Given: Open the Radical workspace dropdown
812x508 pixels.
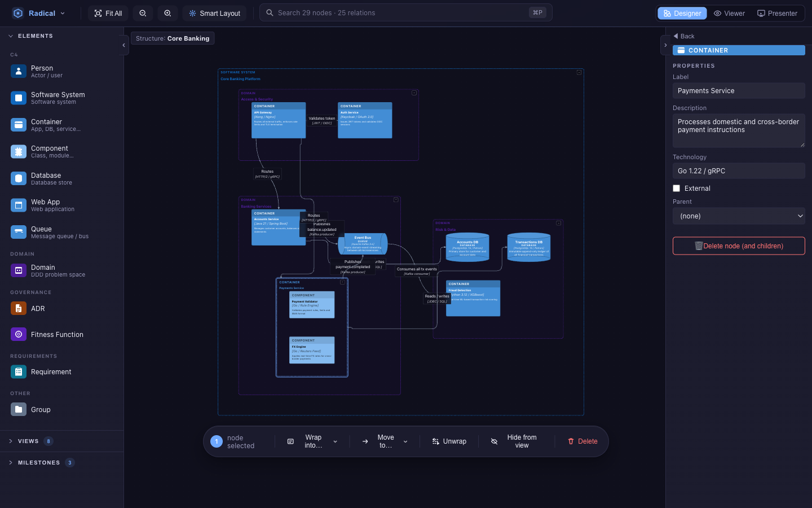Looking at the screenshot, I should (x=63, y=13).
